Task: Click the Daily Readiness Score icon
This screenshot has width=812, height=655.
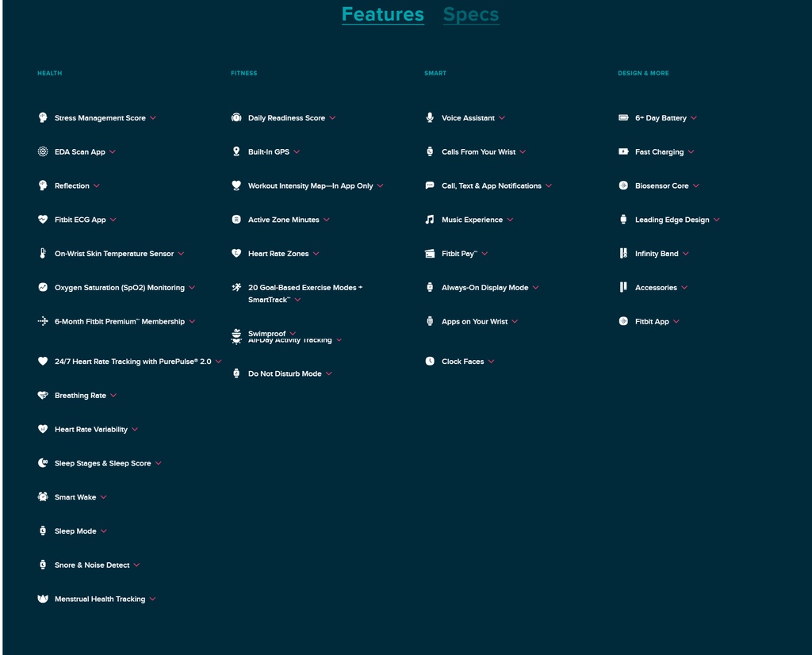Action: [x=236, y=117]
